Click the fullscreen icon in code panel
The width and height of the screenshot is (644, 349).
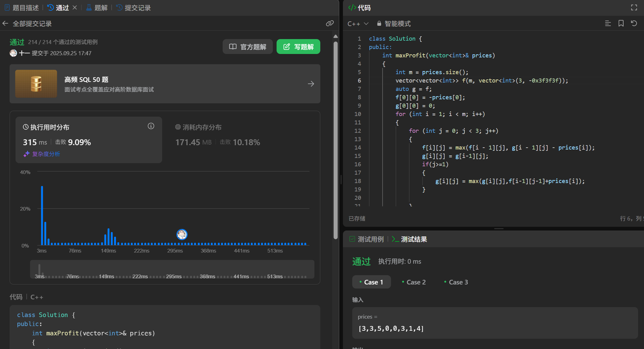pyautogui.click(x=634, y=8)
